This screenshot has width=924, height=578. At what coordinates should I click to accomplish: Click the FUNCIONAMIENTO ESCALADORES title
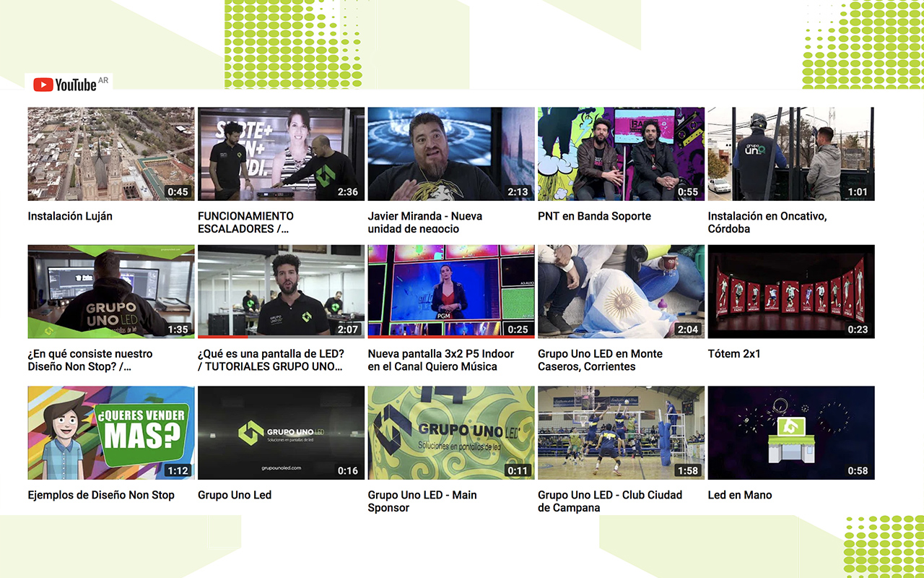coord(246,223)
